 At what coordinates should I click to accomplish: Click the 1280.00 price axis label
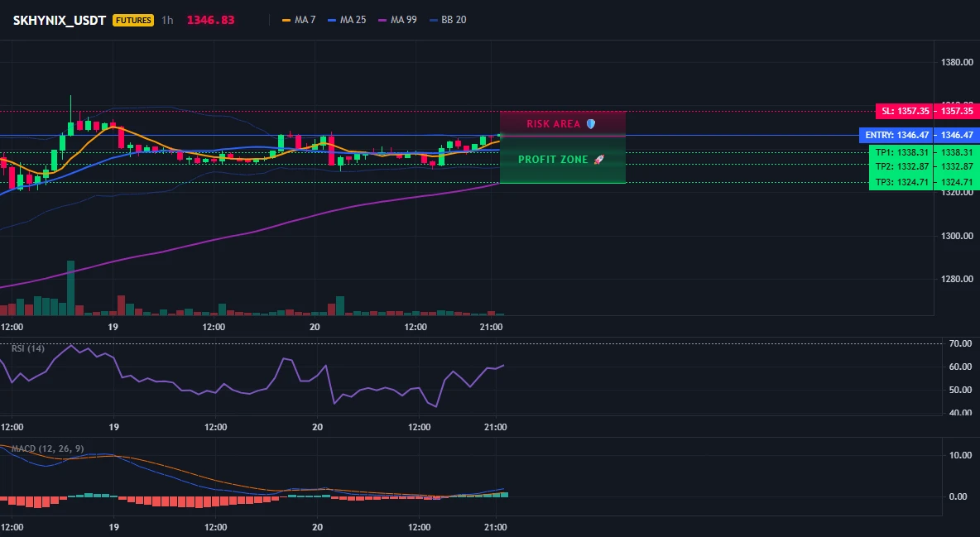(957, 279)
